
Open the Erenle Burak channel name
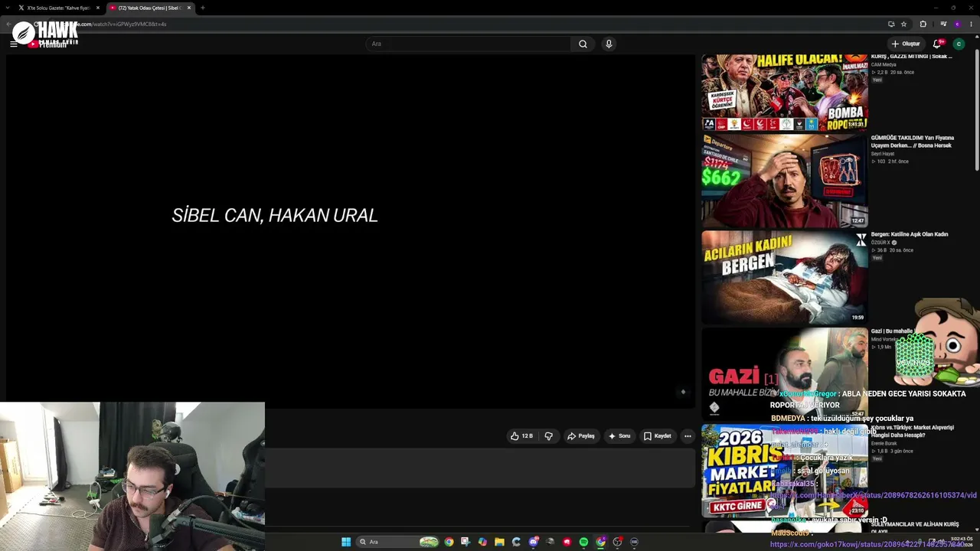(884, 443)
